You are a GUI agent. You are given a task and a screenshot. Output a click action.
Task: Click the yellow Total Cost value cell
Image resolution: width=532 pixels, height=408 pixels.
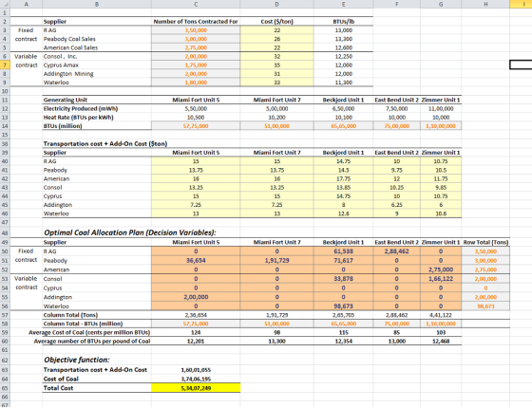[x=196, y=388]
